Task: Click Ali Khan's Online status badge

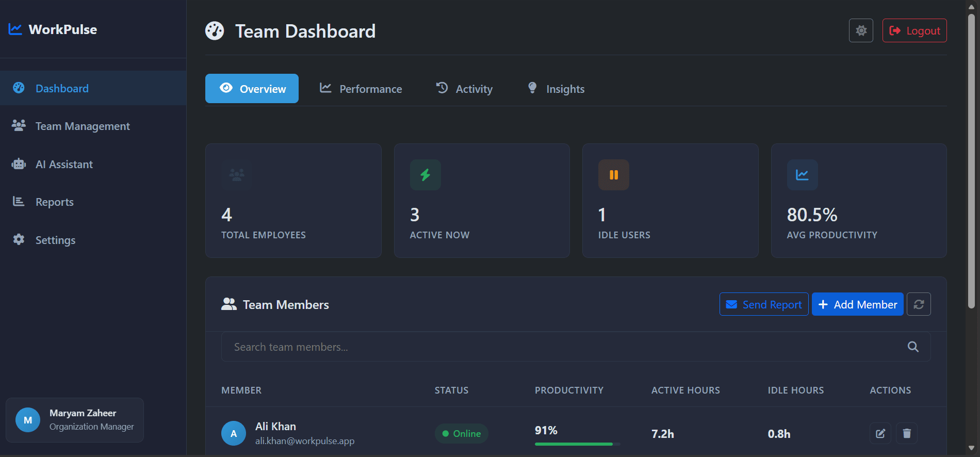Action: click(462, 433)
